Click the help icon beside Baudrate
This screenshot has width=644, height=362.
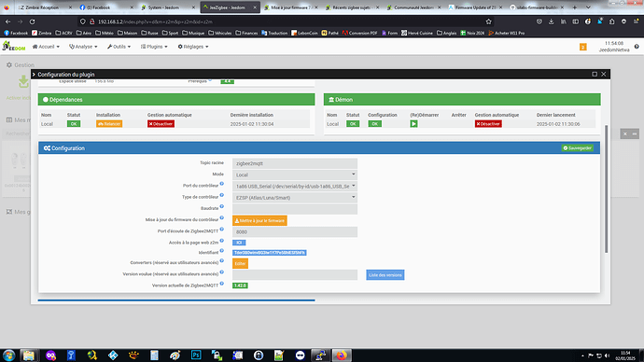click(222, 206)
